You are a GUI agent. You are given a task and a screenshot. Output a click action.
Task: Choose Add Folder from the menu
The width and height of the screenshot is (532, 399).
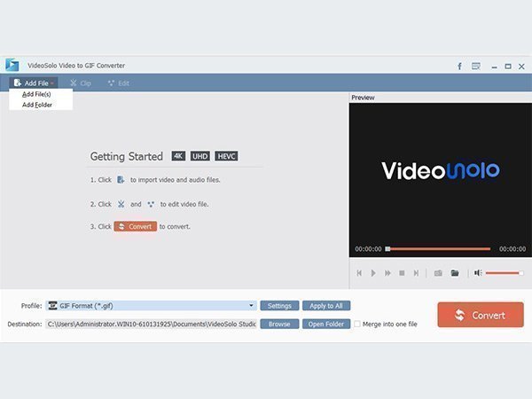(37, 105)
